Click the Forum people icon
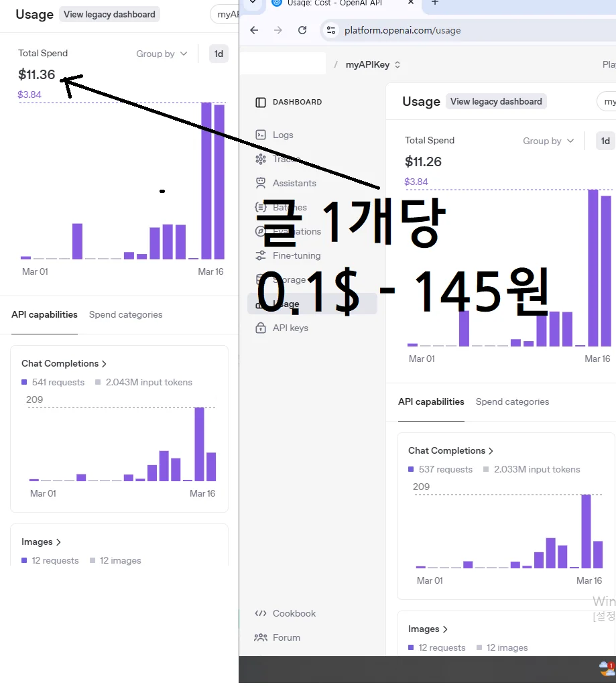The width and height of the screenshot is (616, 695). [261, 637]
